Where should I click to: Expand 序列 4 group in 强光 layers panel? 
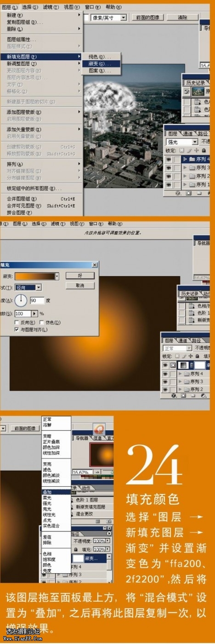(x=185, y=159)
